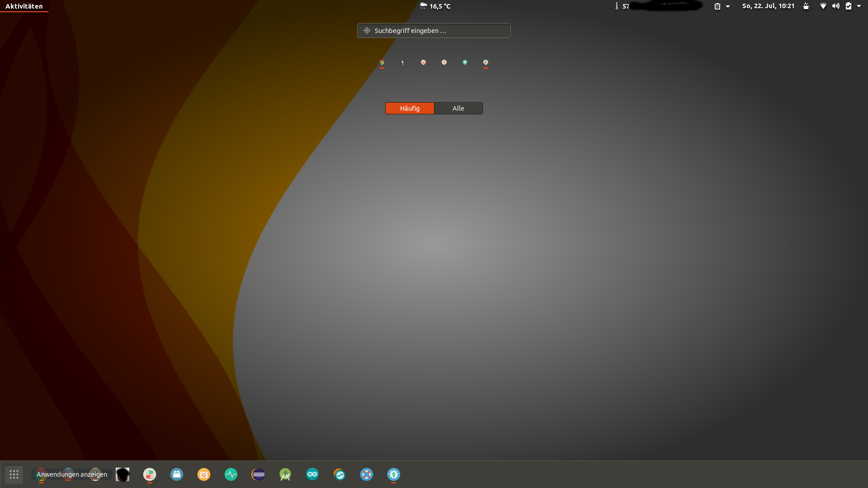Open Eclipse from the dock
The image size is (868, 488).
click(x=258, y=474)
